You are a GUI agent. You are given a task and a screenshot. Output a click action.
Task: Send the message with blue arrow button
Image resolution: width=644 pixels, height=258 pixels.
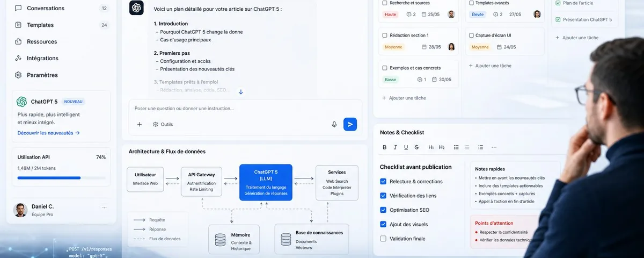click(x=350, y=124)
